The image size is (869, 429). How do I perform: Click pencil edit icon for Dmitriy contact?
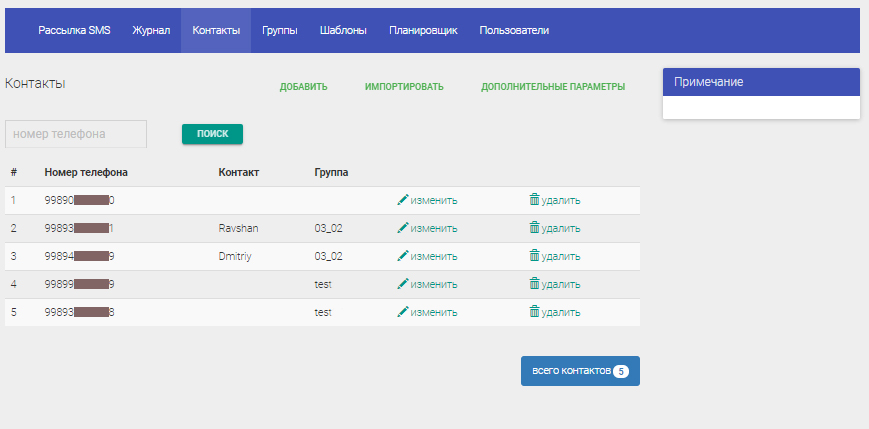click(x=403, y=256)
